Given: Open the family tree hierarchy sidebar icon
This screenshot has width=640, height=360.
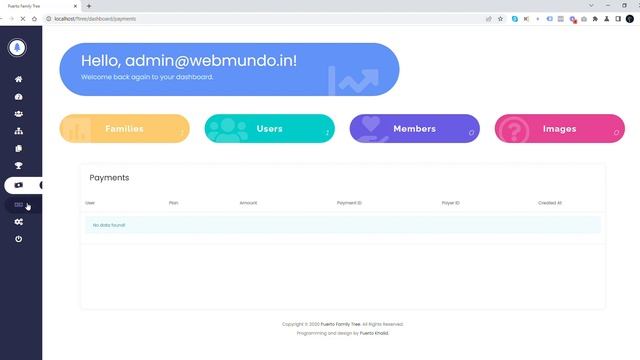Looking at the screenshot, I should tap(18, 131).
